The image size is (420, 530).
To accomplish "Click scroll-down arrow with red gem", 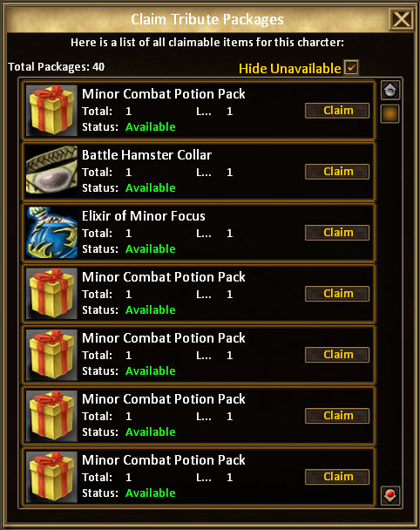I will [390, 496].
